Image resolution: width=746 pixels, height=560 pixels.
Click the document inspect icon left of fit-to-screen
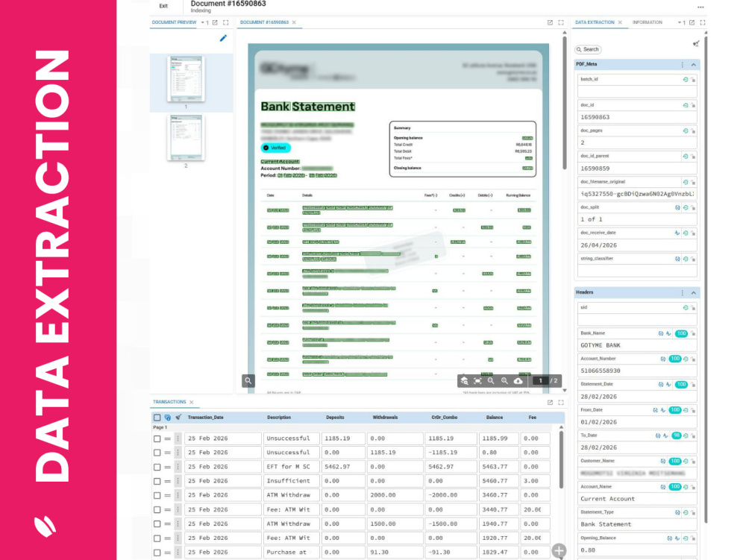(x=464, y=381)
